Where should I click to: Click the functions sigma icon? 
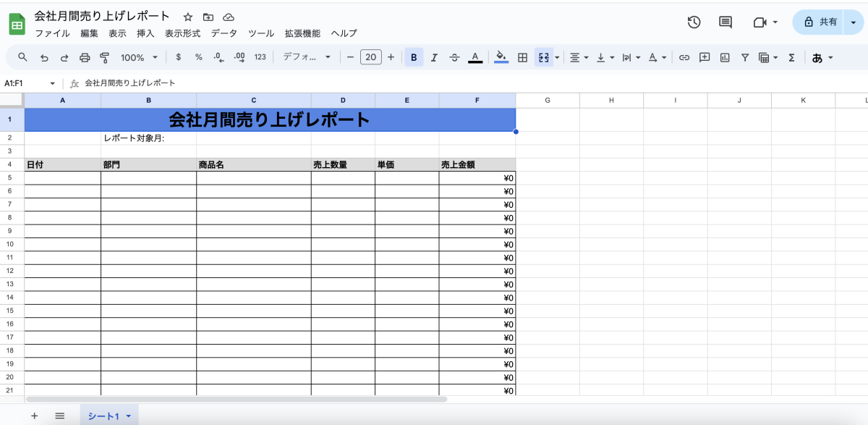(791, 57)
